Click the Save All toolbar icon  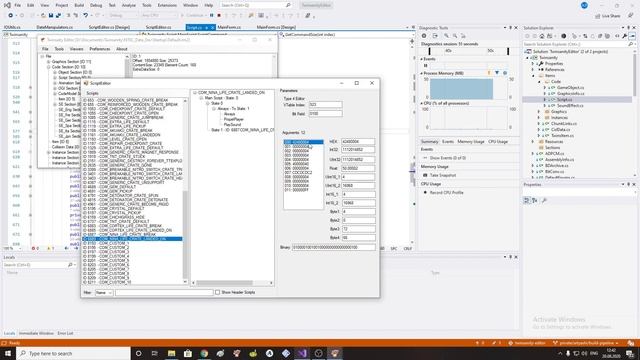(x=58, y=16)
